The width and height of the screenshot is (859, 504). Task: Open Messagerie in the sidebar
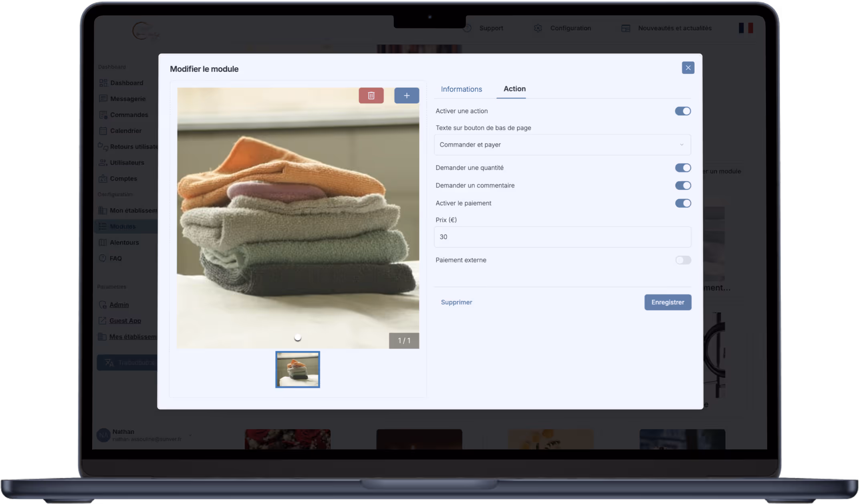(128, 99)
